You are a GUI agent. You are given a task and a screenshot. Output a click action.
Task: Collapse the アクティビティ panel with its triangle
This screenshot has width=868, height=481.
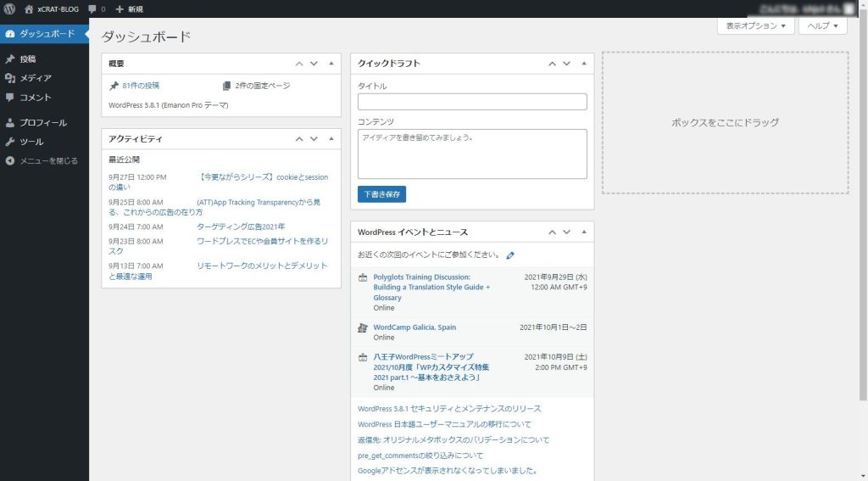tap(331, 139)
